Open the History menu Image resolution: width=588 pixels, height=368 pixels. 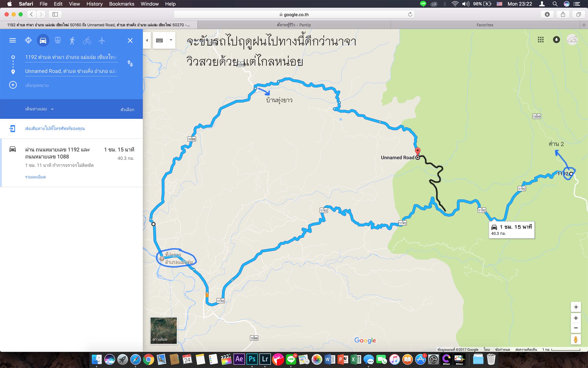pos(95,4)
